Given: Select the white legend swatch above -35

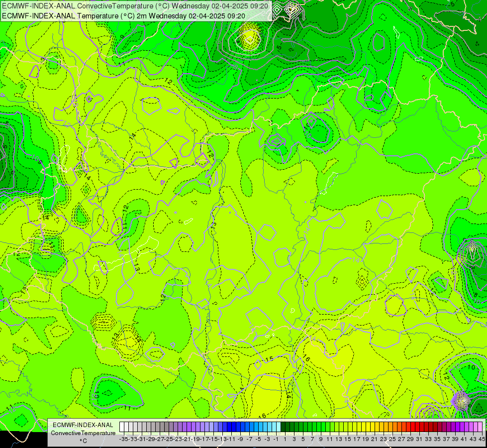Looking at the screenshot, I should pos(122,427).
